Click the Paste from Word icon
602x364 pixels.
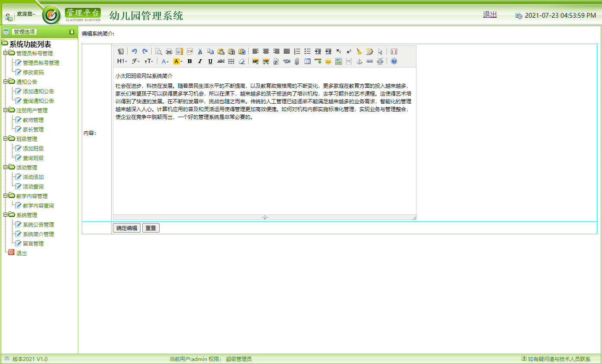(242, 51)
